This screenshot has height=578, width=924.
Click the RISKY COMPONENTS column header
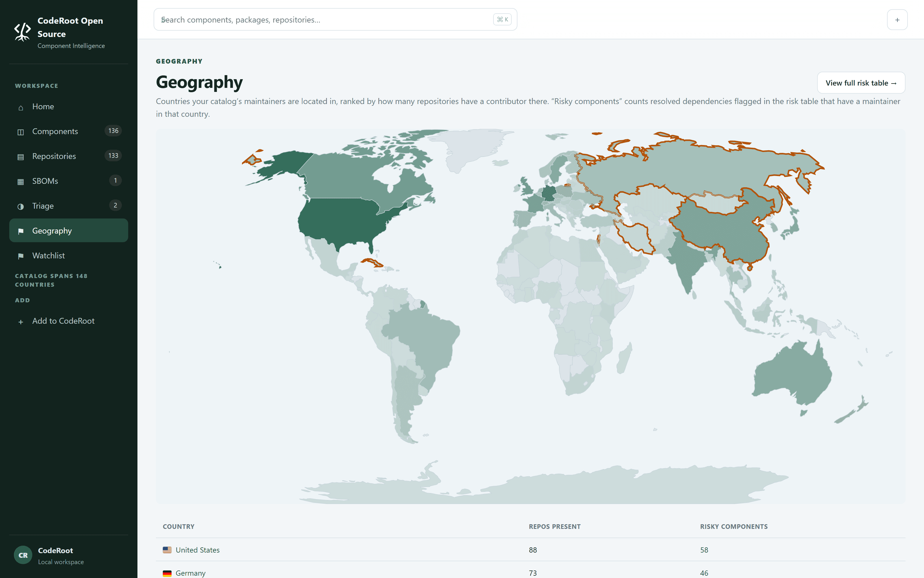point(733,526)
